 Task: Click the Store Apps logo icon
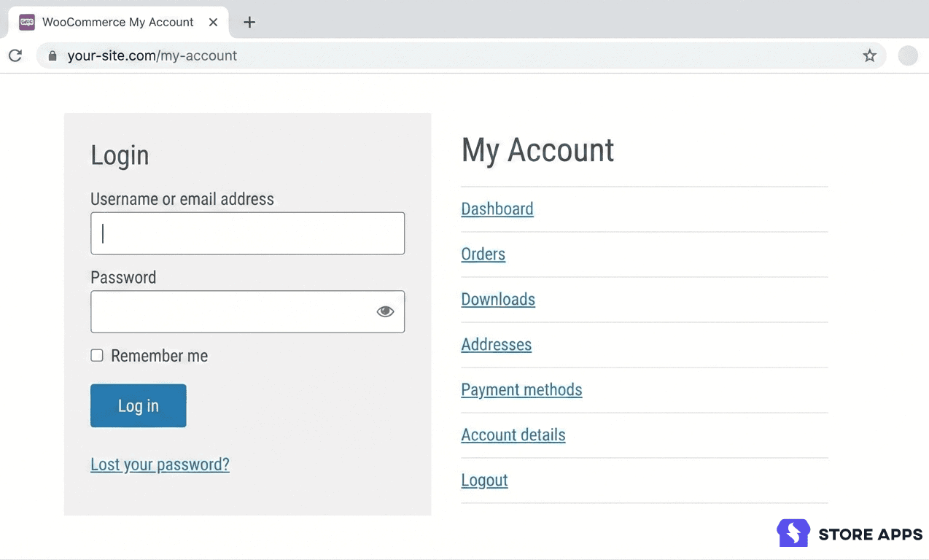pyautogui.click(x=793, y=533)
